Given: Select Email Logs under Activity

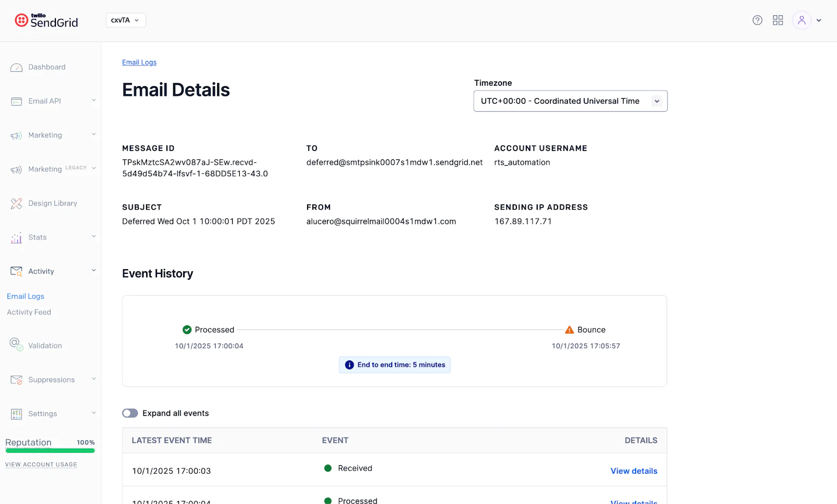Looking at the screenshot, I should [25, 296].
